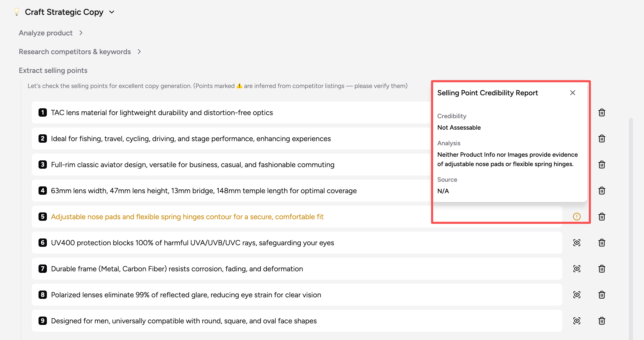Image resolution: width=644 pixels, height=340 pixels.
Task: Delete selling point 8 polarized lenses
Action: coord(602,295)
